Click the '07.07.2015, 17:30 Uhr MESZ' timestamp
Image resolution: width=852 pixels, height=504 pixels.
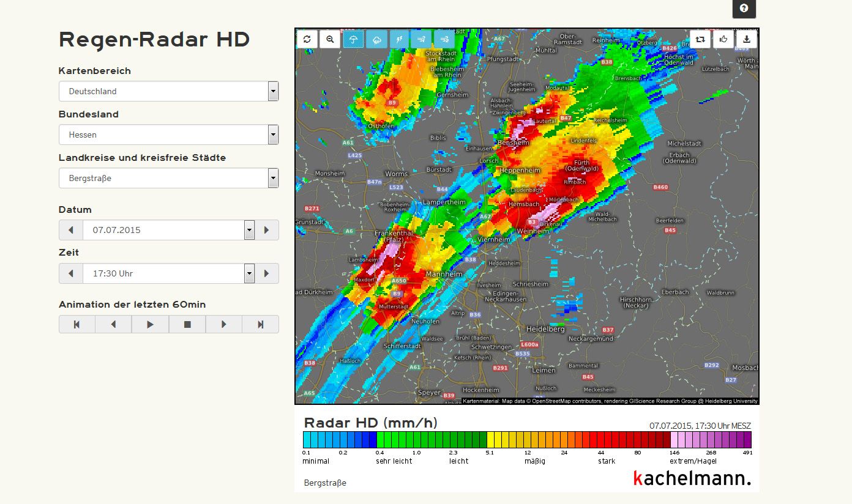point(700,426)
